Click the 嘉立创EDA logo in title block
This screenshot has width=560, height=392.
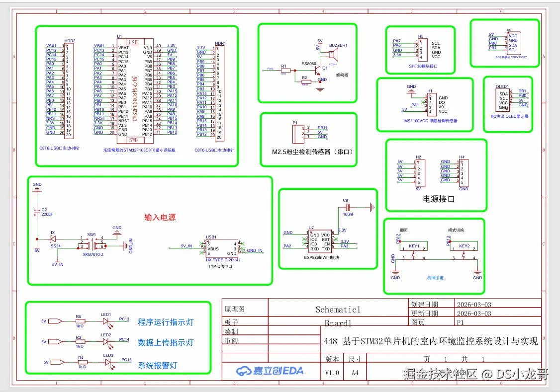(270, 371)
